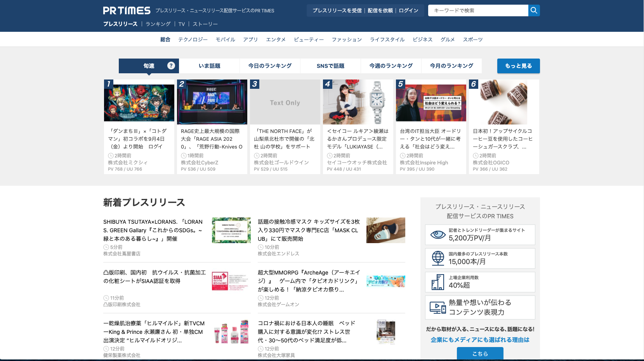Open the 総合 category
This screenshot has height=361, width=644.
coord(165,40)
